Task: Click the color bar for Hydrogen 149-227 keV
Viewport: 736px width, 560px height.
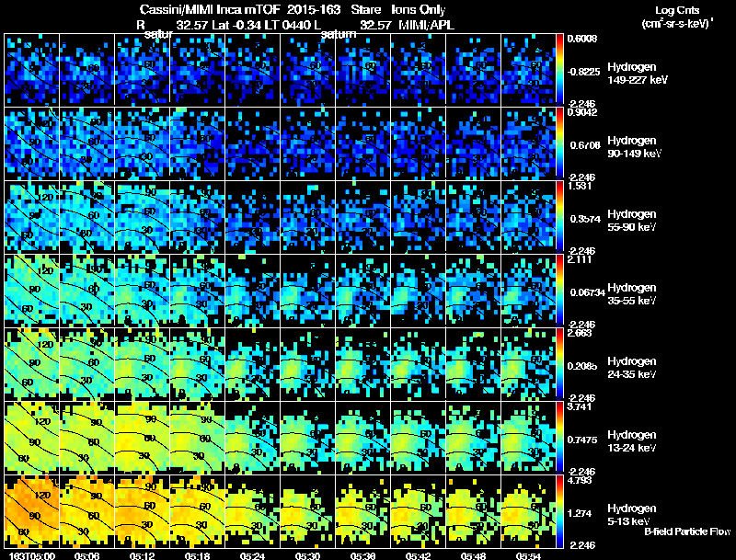Action: pyautogui.click(x=559, y=70)
